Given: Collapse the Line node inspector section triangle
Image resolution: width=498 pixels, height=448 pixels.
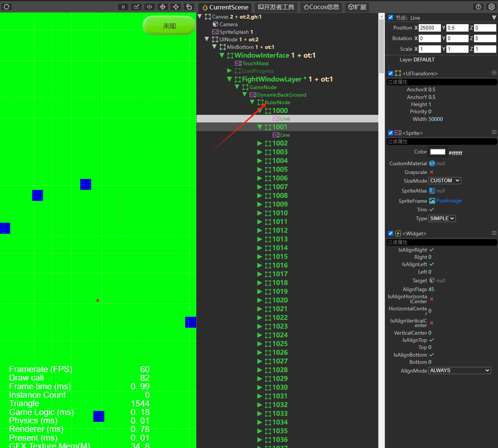Looking at the screenshot, I should [494, 18].
